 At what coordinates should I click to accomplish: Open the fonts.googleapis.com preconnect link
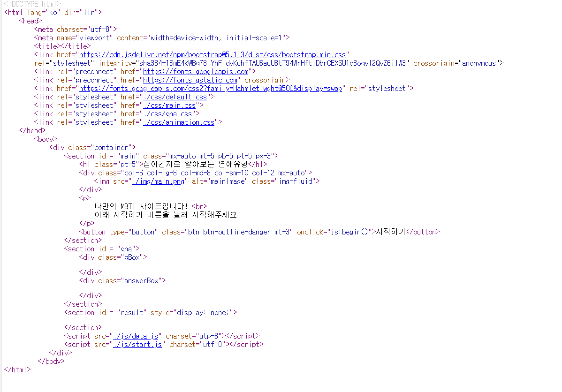coord(196,72)
